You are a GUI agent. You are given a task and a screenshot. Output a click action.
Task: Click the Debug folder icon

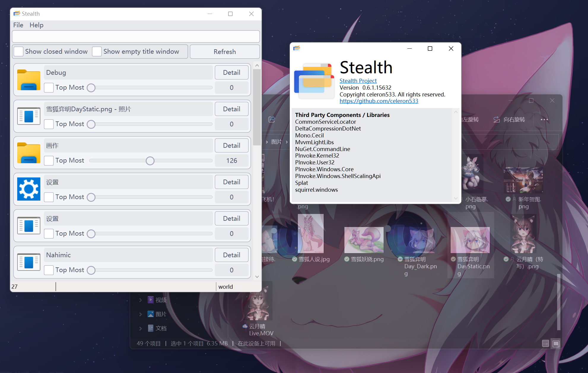(28, 80)
